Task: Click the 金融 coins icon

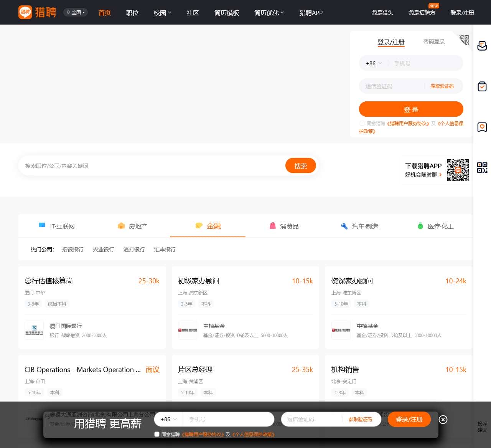Action: (199, 226)
